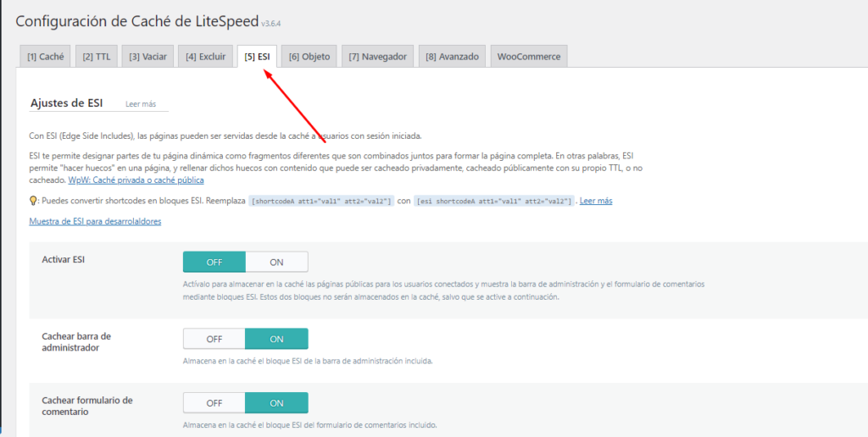The width and height of the screenshot is (868, 437).
Task: Click Leer más after the esi shortcode example
Action: coord(596,201)
